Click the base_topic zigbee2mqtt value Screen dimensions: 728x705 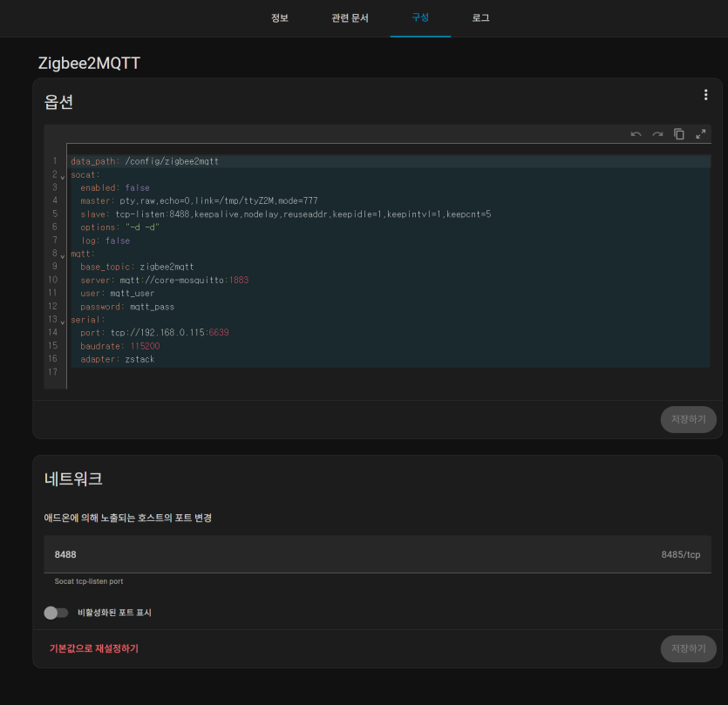click(x=167, y=267)
